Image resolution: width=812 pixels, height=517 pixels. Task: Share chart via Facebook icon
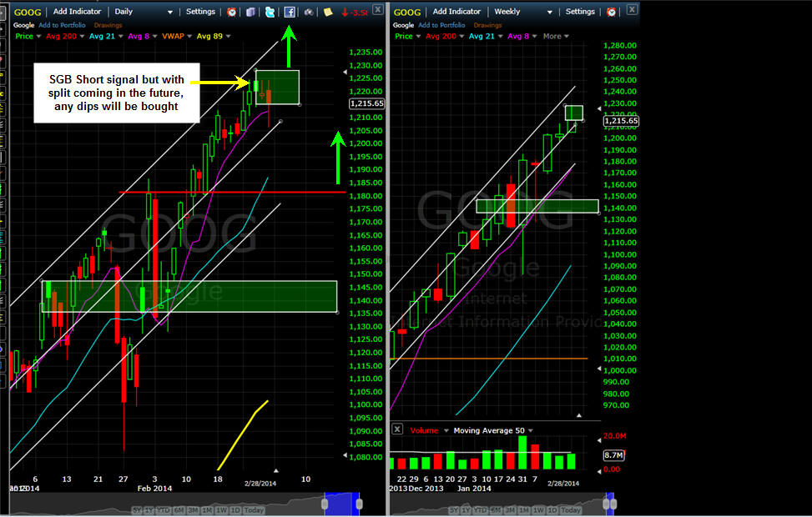(x=289, y=12)
